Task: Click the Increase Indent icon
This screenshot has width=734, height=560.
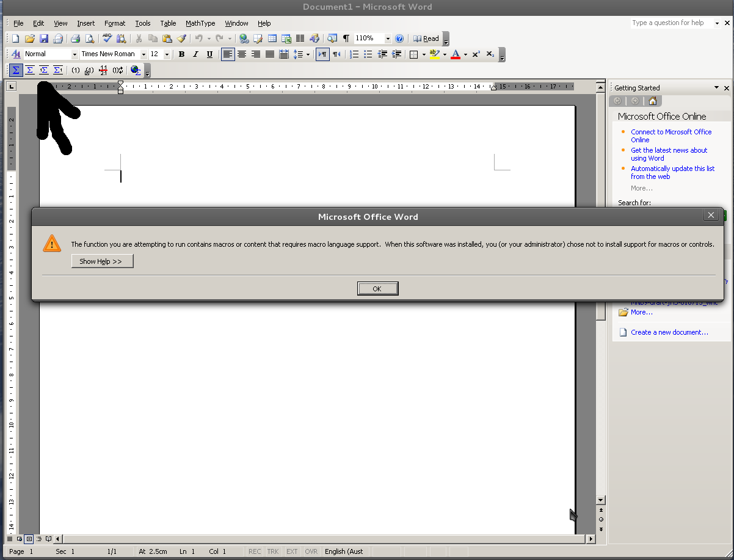Action: (x=396, y=54)
